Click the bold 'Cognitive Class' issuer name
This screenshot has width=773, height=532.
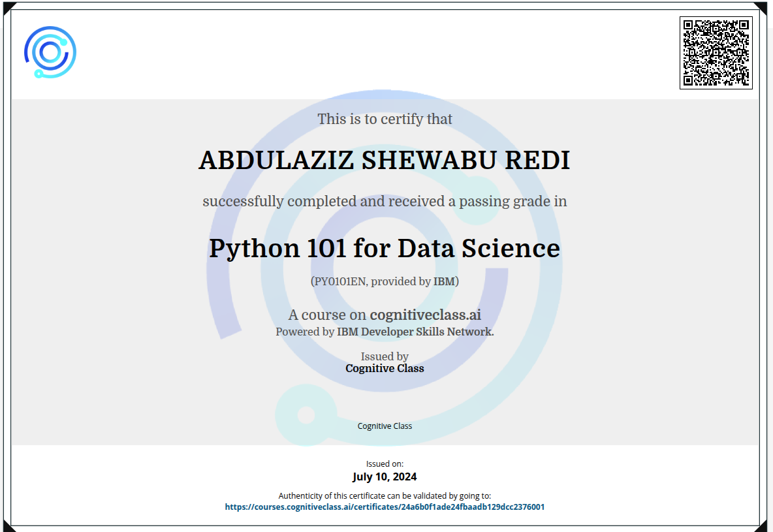click(385, 368)
